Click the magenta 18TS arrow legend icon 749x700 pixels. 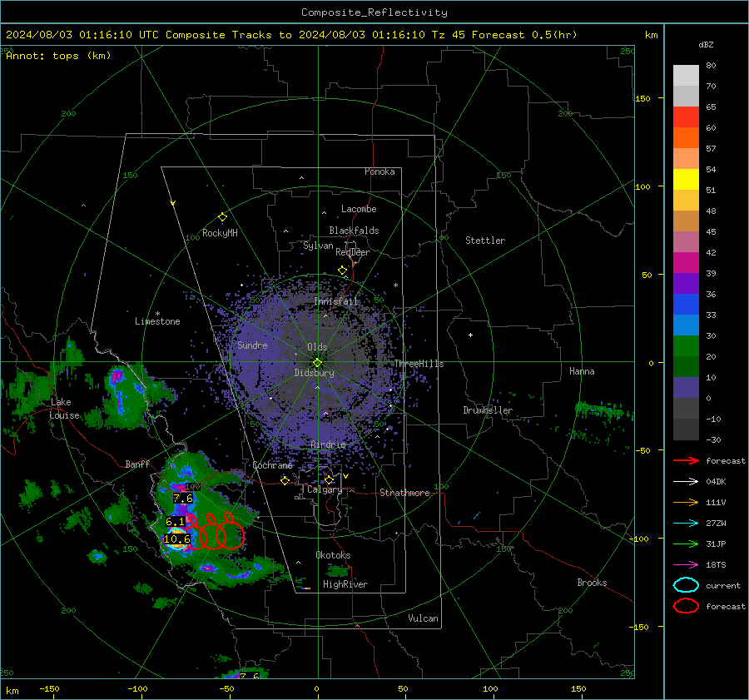coord(686,565)
